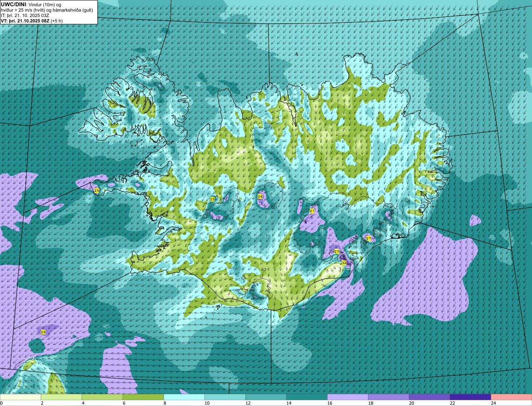This screenshot has width=532, height=406.
Task: Click the colorbar tick label '4'
Action: [x=83, y=403]
